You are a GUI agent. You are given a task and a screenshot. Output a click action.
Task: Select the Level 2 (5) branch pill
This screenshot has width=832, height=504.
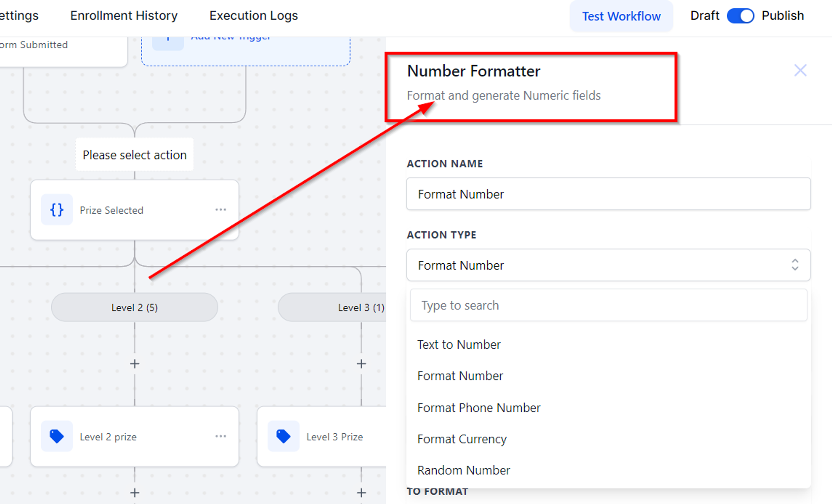[x=134, y=307]
